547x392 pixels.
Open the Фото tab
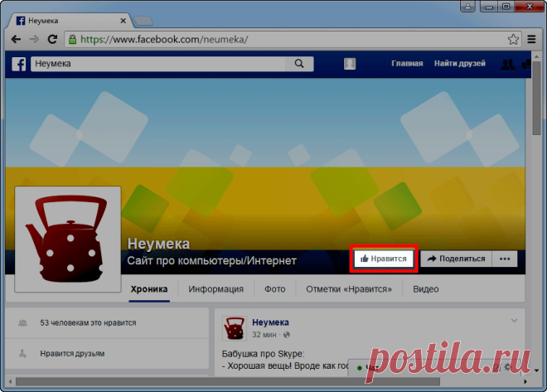pos(275,289)
